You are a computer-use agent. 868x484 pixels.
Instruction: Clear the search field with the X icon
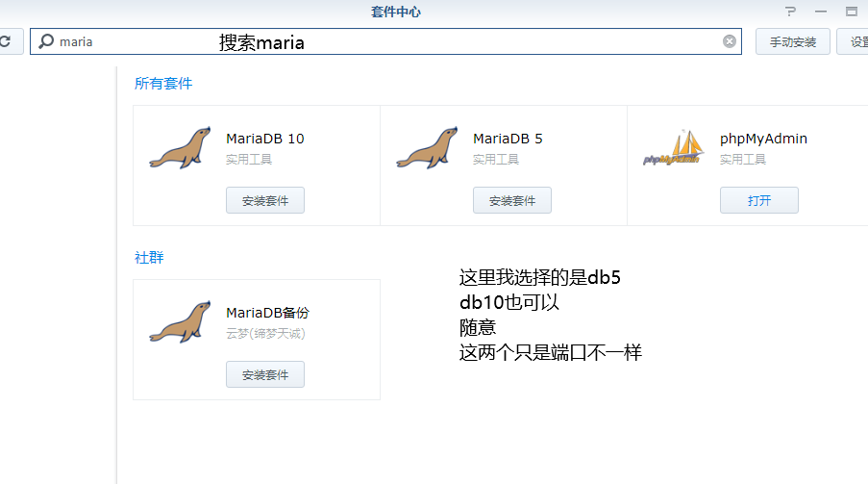(x=729, y=41)
